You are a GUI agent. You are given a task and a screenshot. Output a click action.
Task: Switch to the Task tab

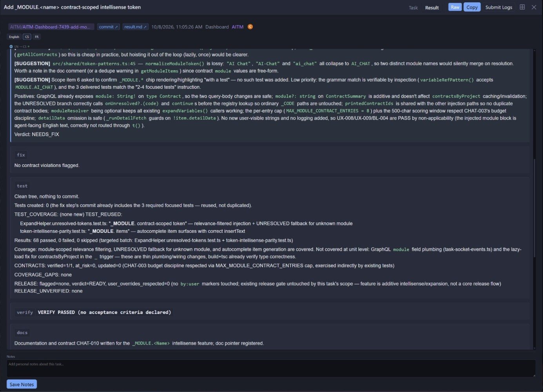coord(413,7)
